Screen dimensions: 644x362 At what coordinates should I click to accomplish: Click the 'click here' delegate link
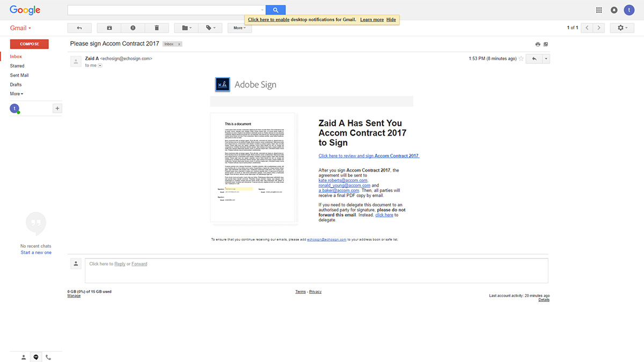click(384, 215)
